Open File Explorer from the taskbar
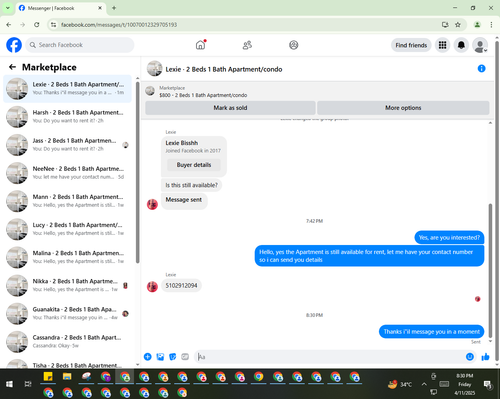Screen dimensions: 500x399 tap(67, 377)
